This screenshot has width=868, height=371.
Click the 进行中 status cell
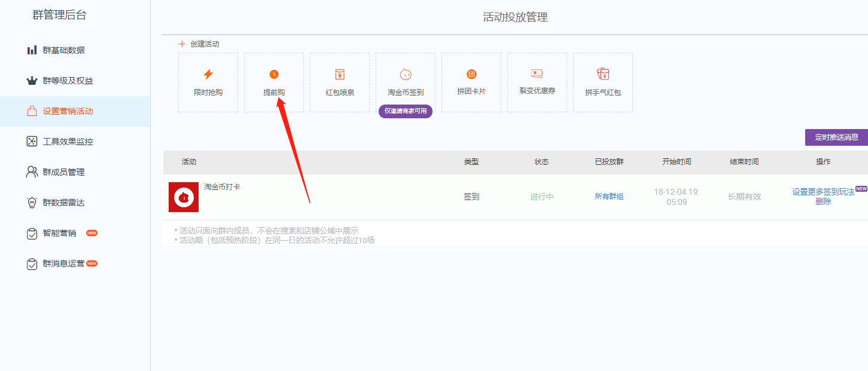click(541, 197)
